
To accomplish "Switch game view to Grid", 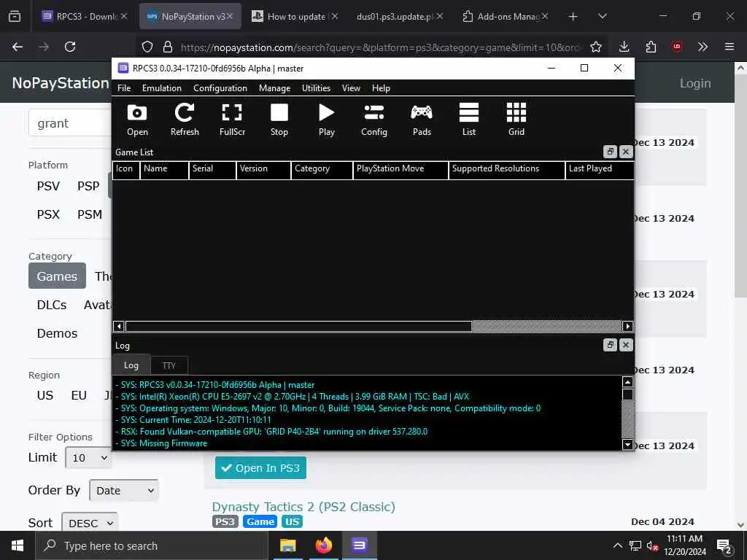I will coord(516,120).
